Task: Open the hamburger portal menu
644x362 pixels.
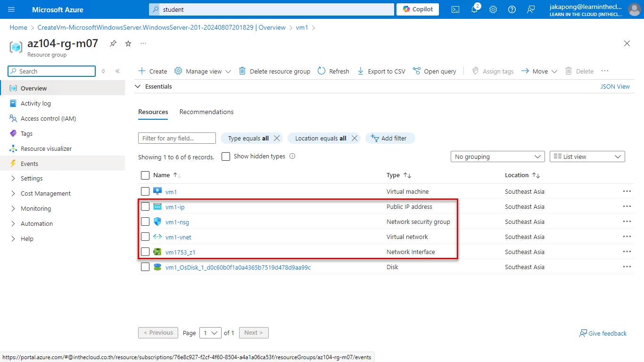Action: (11, 9)
